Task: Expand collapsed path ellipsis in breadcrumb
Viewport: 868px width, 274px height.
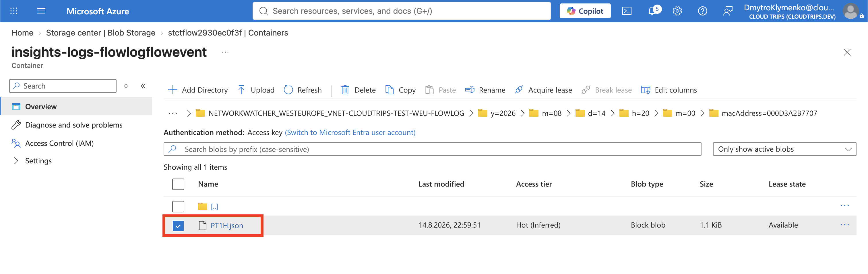Action: (173, 113)
